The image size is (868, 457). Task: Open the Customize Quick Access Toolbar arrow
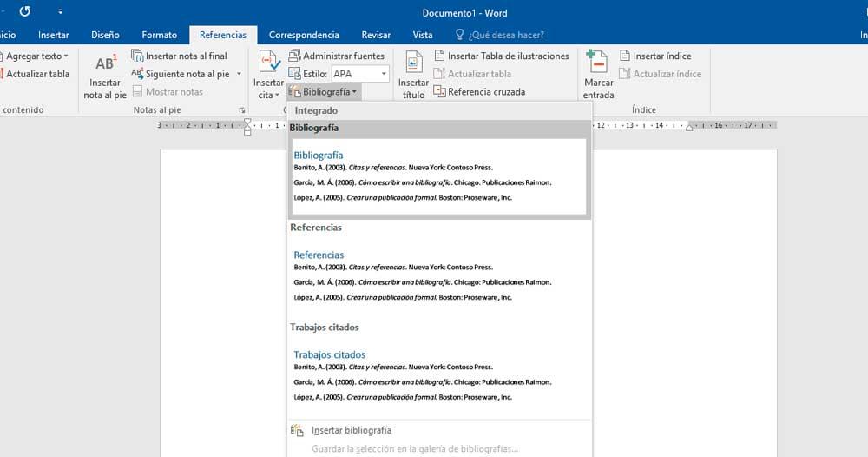[x=61, y=11]
